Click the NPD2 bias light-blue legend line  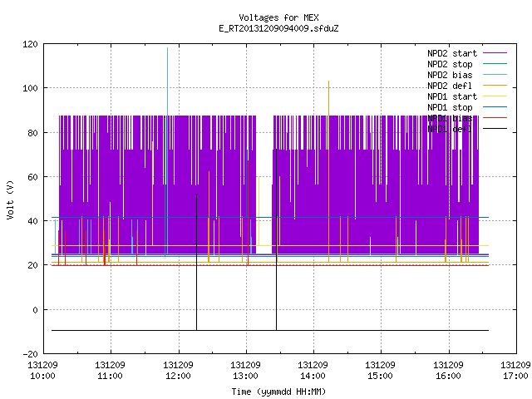coord(495,75)
